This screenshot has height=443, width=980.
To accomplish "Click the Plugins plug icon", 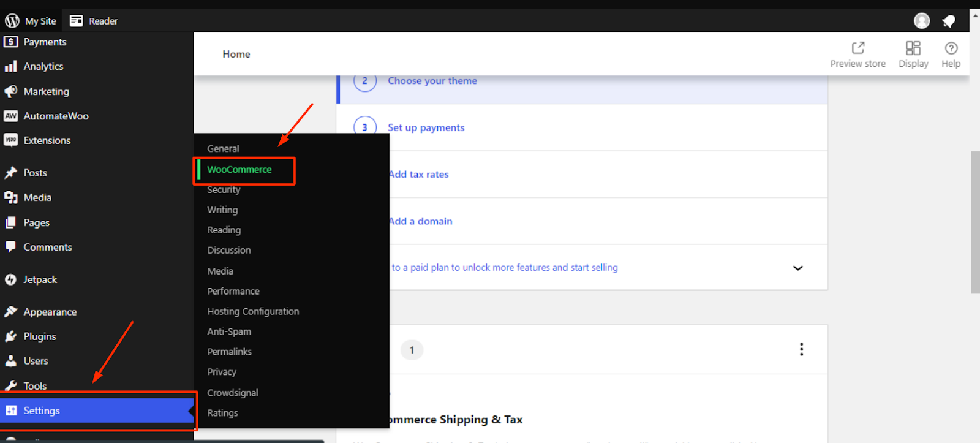I will pos(11,336).
